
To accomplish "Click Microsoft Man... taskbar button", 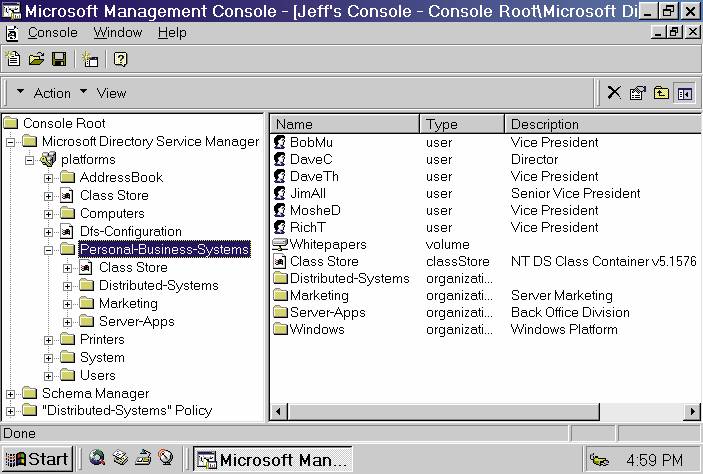I will click(x=273, y=459).
